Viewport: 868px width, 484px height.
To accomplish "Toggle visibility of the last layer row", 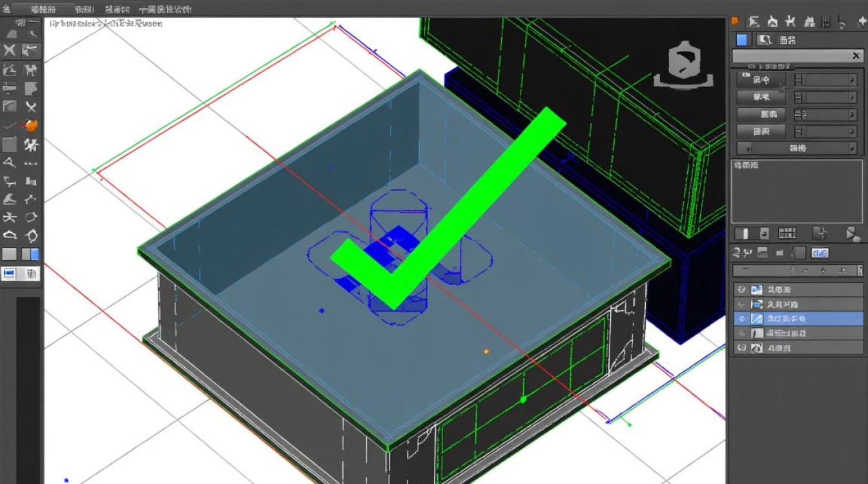I will point(741,348).
